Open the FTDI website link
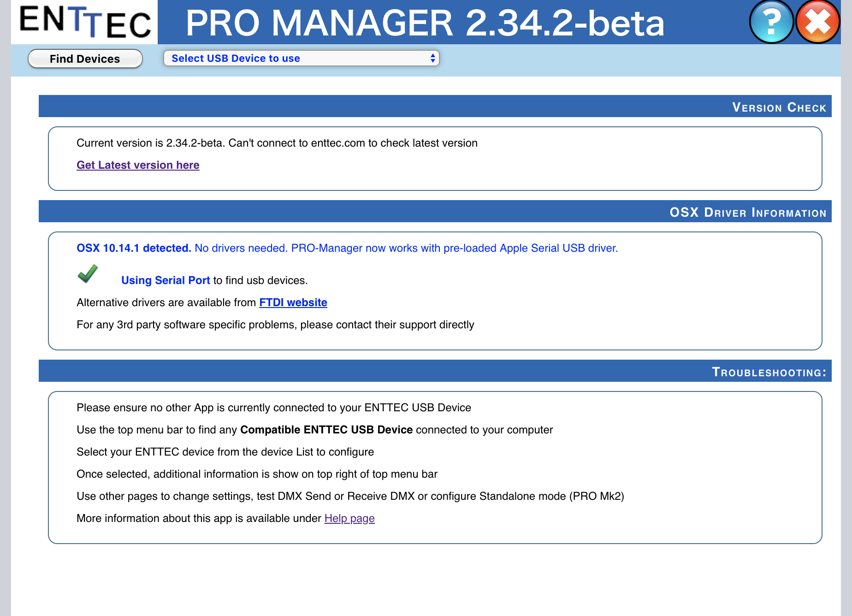Image resolution: width=852 pixels, height=616 pixels. click(x=293, y=302)
